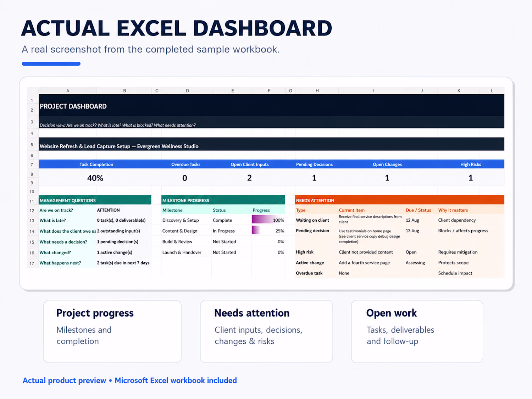This screenshot has height=399, width=532.
Task: Select the 'In Progress' status cell
Action: pos(224,231)
